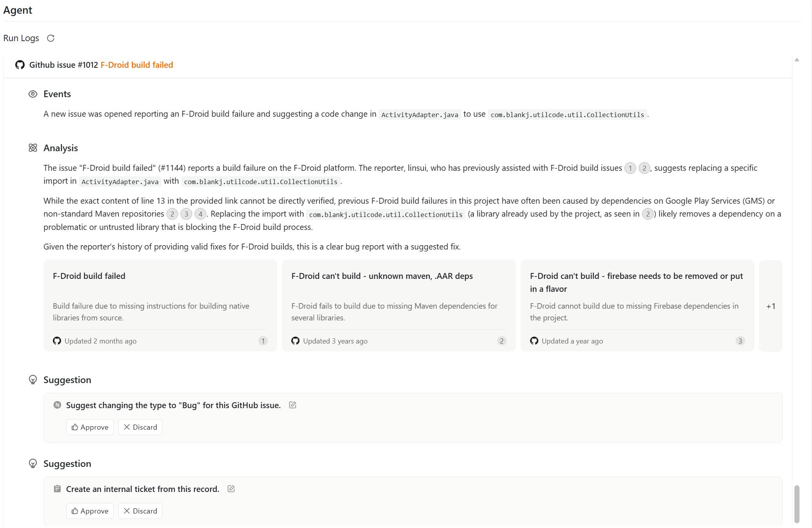
Task: Click the scrollbar thumb in run logs
Action: point(796,504)
